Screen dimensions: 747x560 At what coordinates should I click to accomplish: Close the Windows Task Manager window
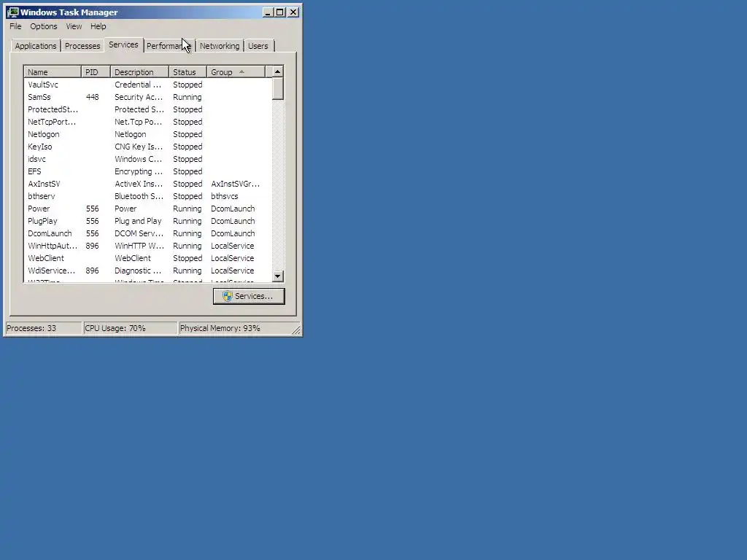click(x=293, y=12)
